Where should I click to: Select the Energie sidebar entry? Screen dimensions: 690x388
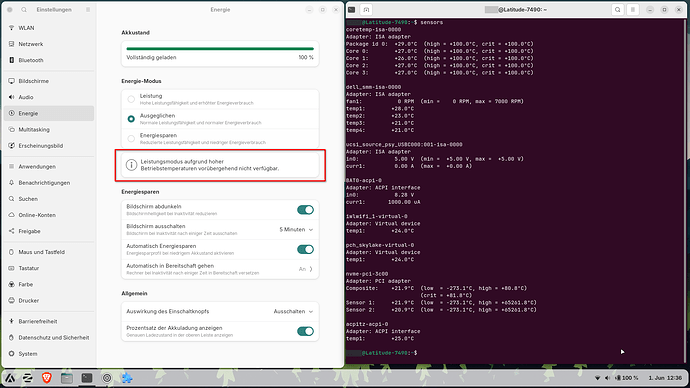49,113
